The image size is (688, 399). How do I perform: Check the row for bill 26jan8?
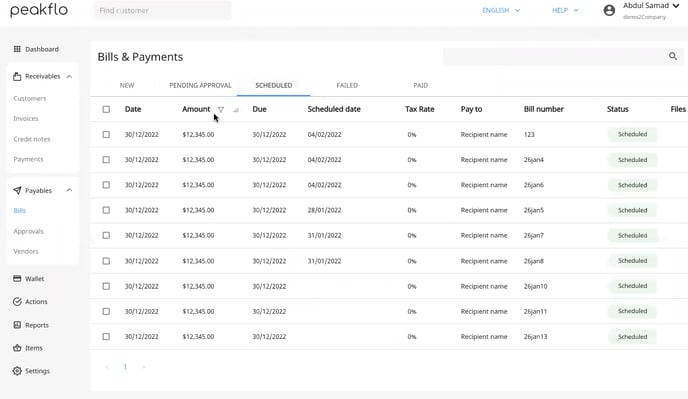[106, 261]
